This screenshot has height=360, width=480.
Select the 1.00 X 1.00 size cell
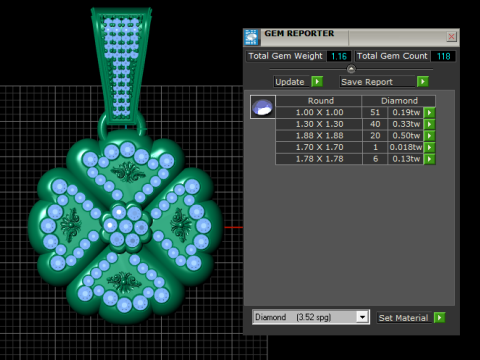[x=319, y=112]
